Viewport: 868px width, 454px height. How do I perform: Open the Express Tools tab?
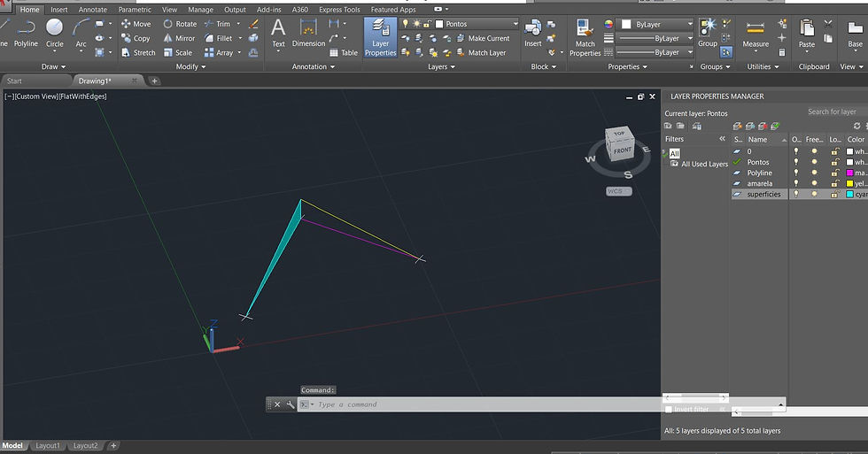(x=339, y=10)
